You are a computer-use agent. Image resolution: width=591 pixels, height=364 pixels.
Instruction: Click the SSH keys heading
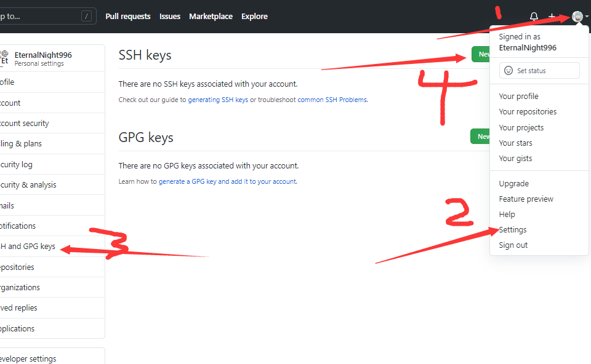pyautogui.click(x=145, y=55)
